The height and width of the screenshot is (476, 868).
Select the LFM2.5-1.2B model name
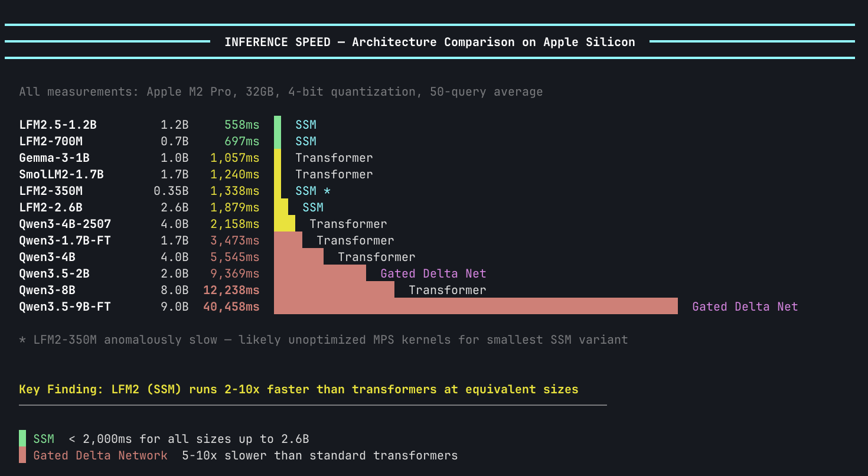point(58,125)
